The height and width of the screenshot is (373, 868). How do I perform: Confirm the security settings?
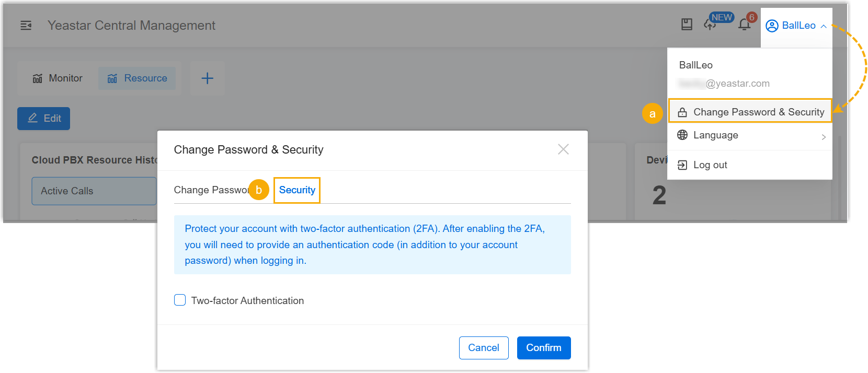543,347
